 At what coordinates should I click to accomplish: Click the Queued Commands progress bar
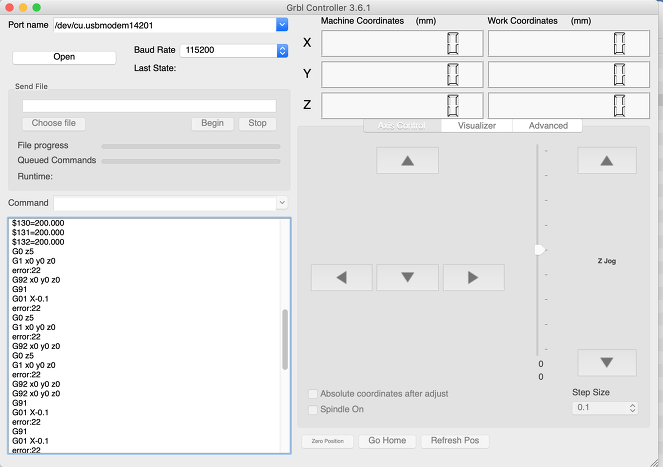[x=191, y=161]
